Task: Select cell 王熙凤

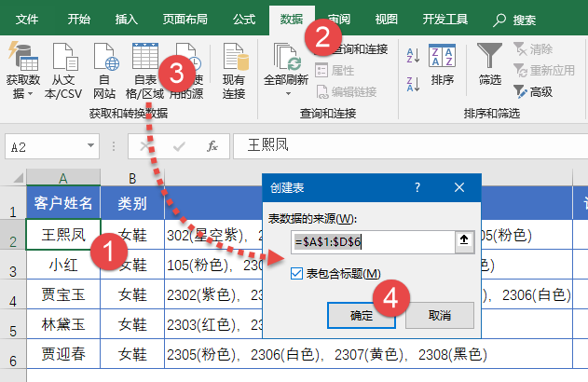Action: (63, 235)
